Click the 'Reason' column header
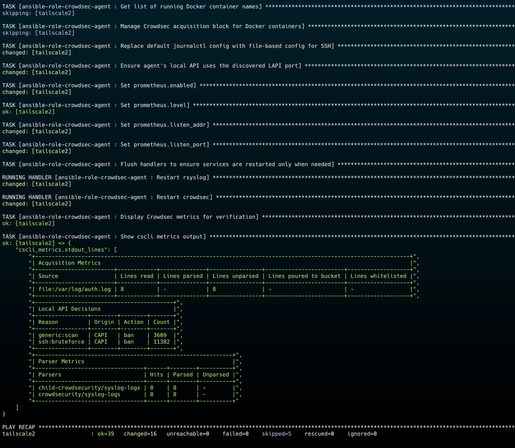515x448 pixels. pyautogui.click(x=48, y=322)
